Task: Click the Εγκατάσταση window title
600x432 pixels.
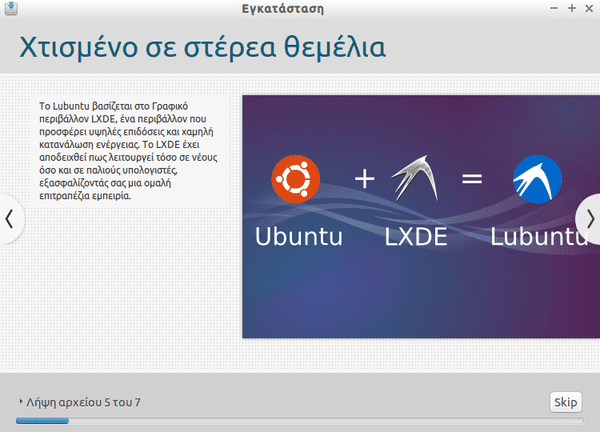Action: coord(283,8)
